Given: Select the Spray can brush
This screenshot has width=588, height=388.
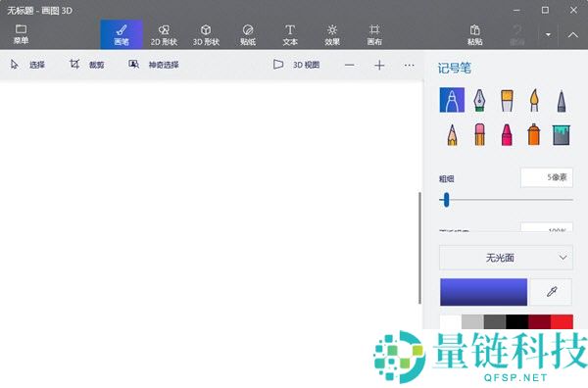Looking at the screenshot, I should [x=534, y=134].
